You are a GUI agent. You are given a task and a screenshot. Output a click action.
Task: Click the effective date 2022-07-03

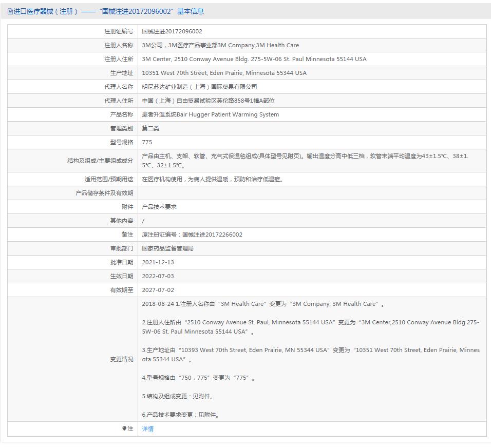click(x=158, y=276)
